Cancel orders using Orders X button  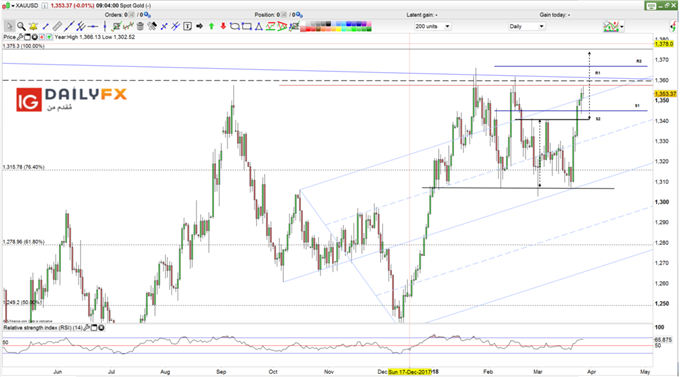click(132, 15)
